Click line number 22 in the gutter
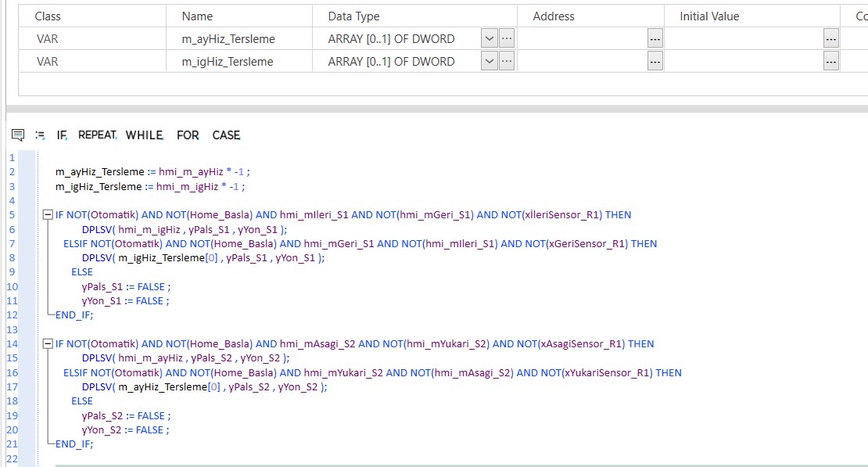 pyautogui.click(x=13, y=458)
